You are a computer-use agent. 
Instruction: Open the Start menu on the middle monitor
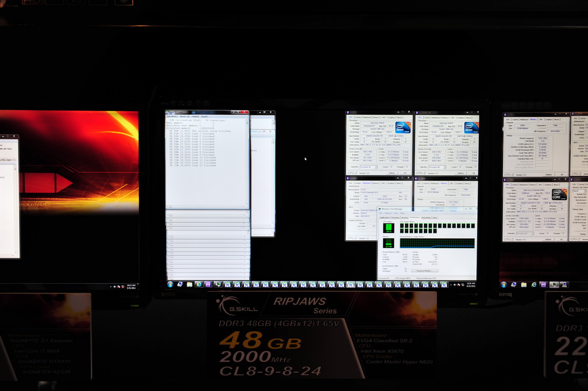[170, 285]
